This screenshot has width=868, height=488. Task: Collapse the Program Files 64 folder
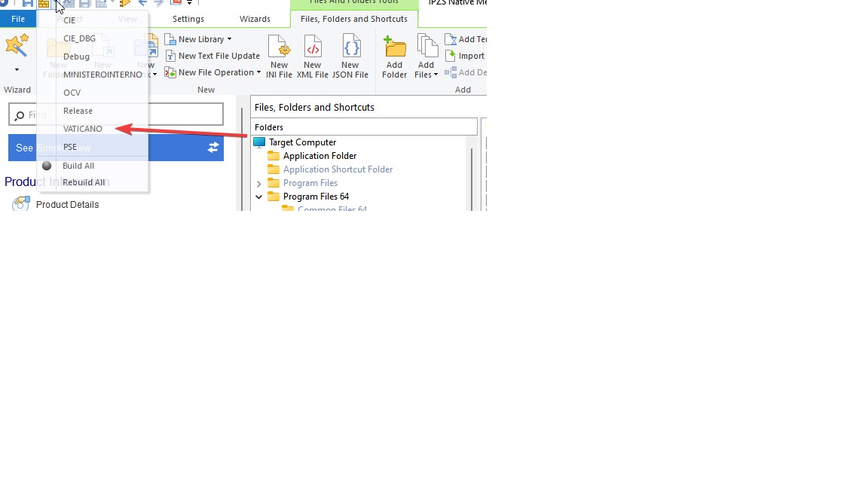click(259, 197)
